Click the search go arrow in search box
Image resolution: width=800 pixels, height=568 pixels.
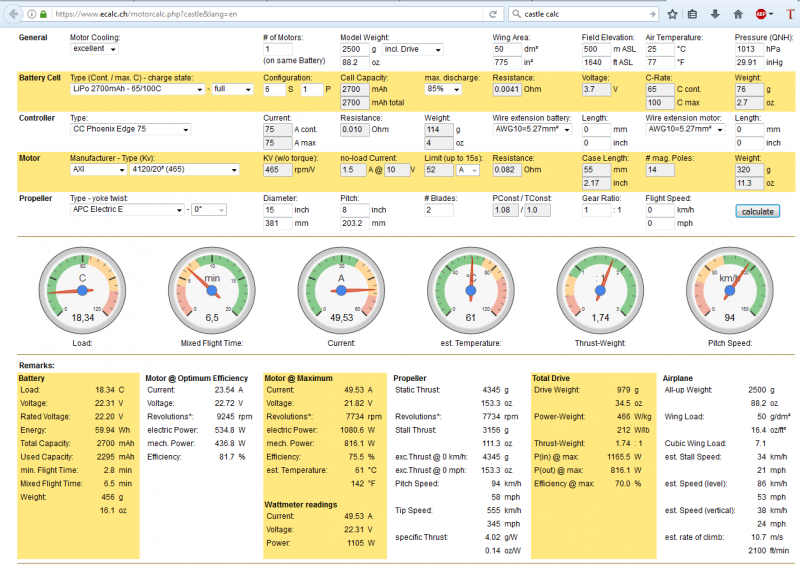point(651,15)
